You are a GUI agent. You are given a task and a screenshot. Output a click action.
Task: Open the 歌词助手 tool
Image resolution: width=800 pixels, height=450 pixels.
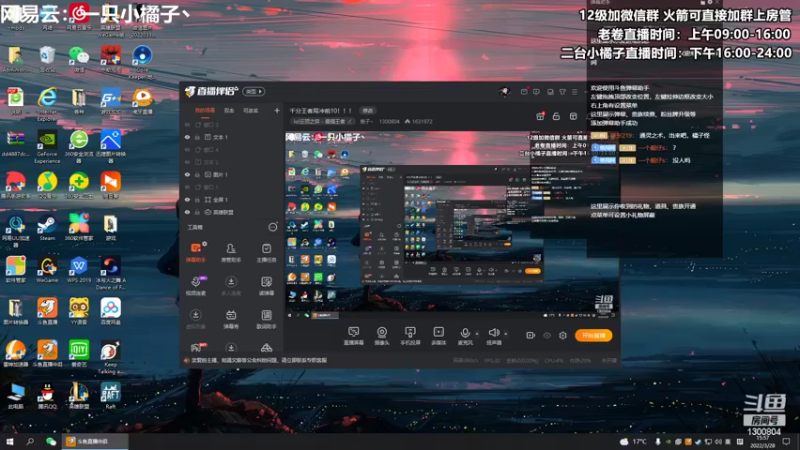click(x=266, y=319)
